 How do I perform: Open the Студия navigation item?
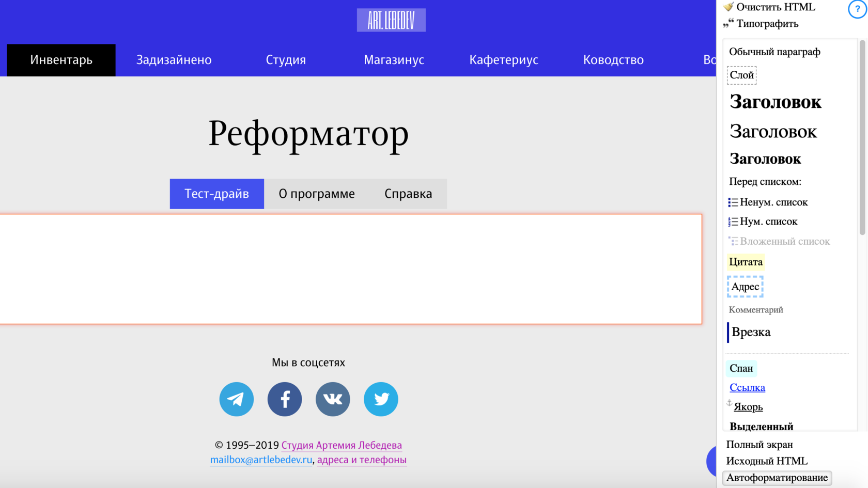(x=286, y=60)
